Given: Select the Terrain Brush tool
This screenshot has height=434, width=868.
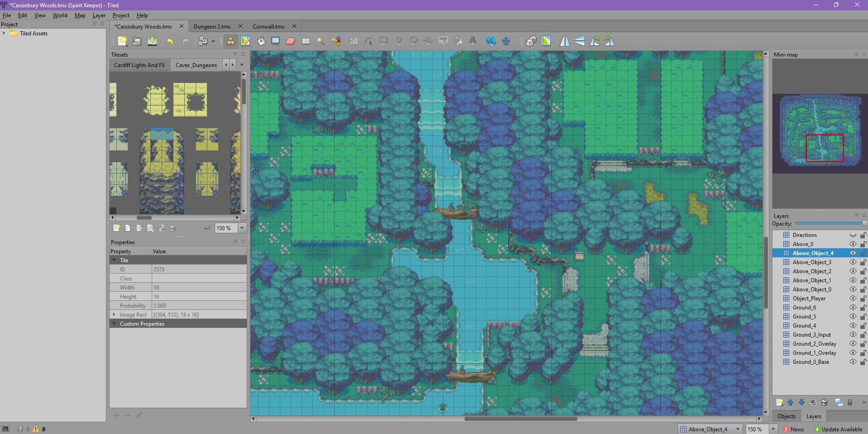Looking at the screenshot, I should [245, 41].
